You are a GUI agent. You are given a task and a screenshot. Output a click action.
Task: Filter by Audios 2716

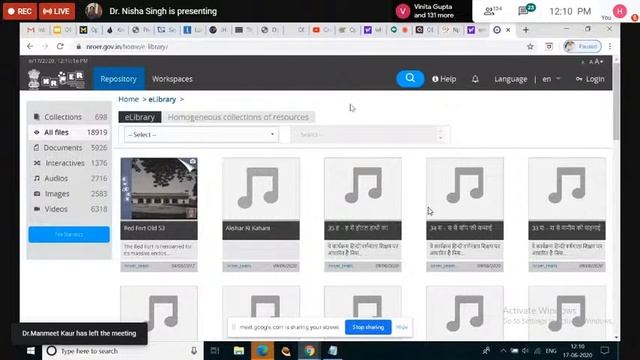pyautogui.click(x=69, y=178)
